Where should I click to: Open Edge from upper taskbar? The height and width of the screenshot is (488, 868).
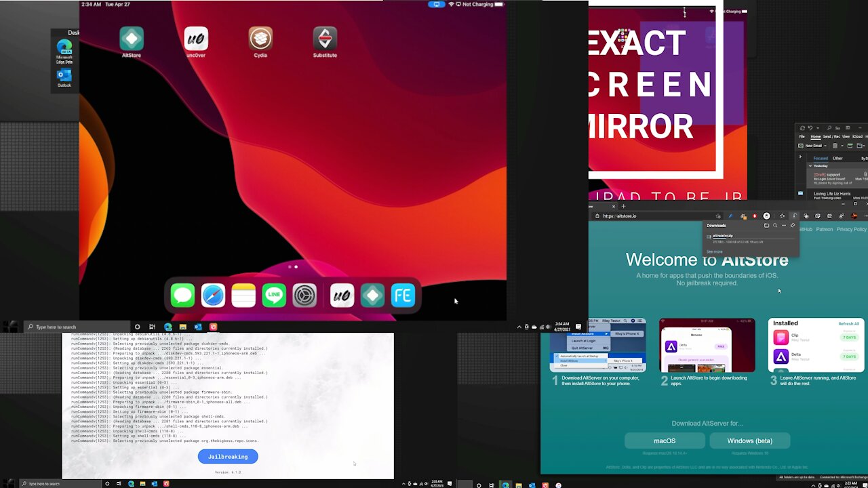point(167,327)
